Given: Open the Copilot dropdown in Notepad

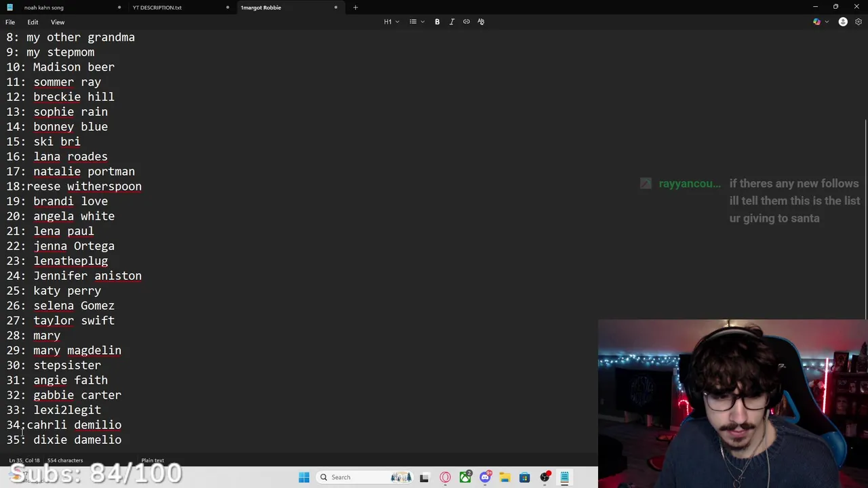Looking at the screenshot, I should click(x=821, y=22).
